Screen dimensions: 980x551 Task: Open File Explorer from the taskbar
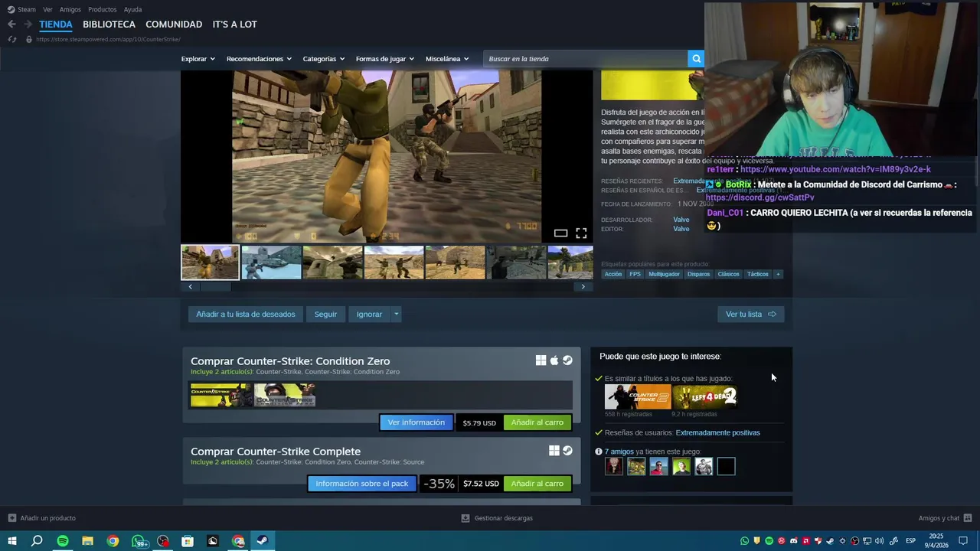click(x=87, y=541)
